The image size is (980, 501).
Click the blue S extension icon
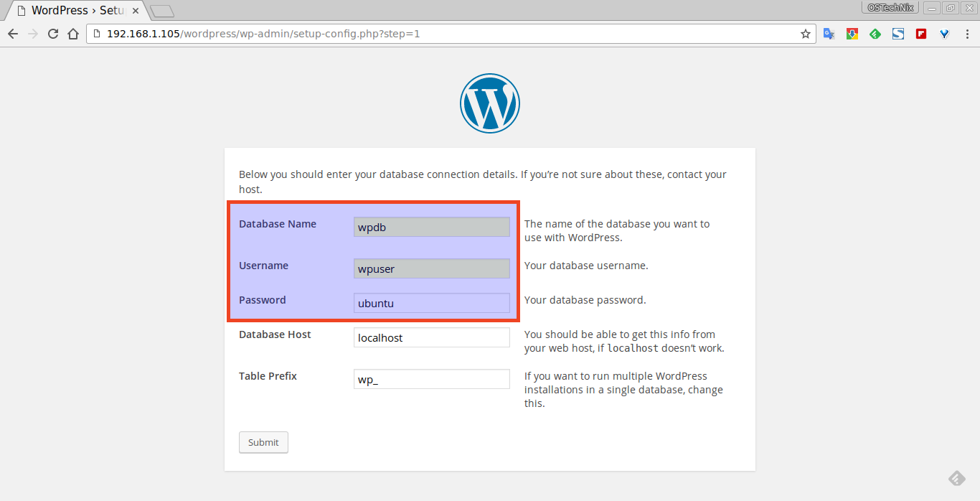pos(898,34)
